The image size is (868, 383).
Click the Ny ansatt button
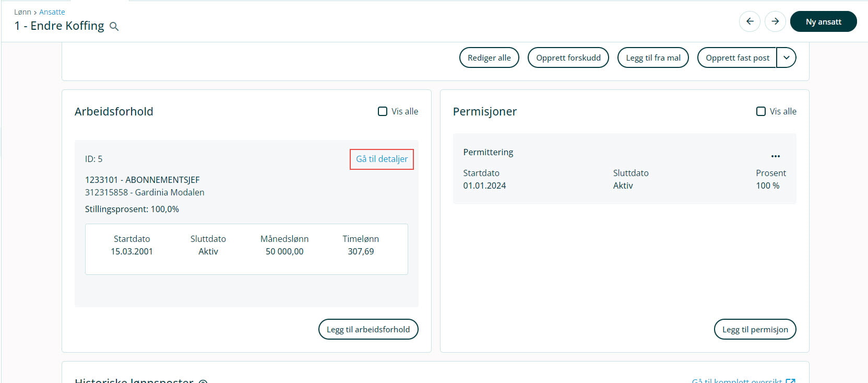(x=823, y=21)
